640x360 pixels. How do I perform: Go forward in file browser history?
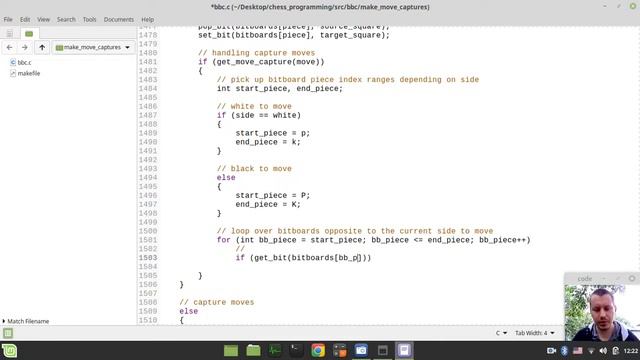point(24,47)
